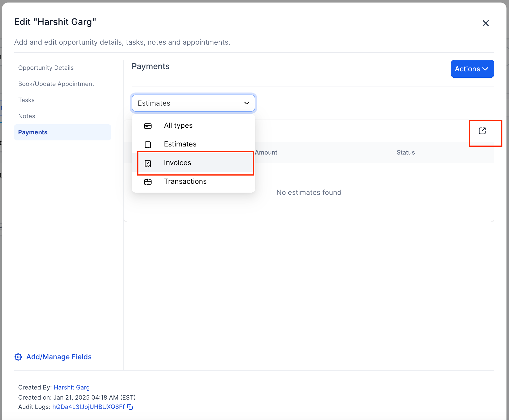Click the Estimates receipt icon in list

148,144
